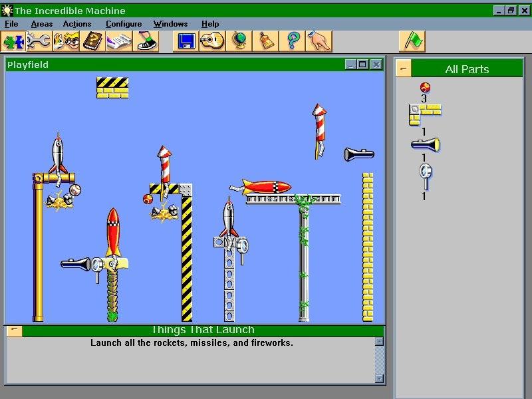This screenshot has height=399, width=532.
Task: Click the sneaker run icon
Action: (144, 41)
